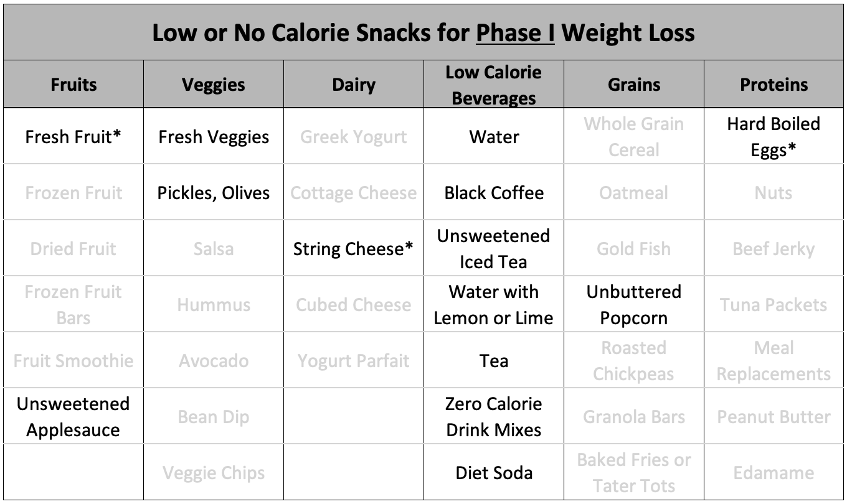Select the Hard Boiled Eggs cell
This screenshot has height=504, width=847.
tap(774, 137)
